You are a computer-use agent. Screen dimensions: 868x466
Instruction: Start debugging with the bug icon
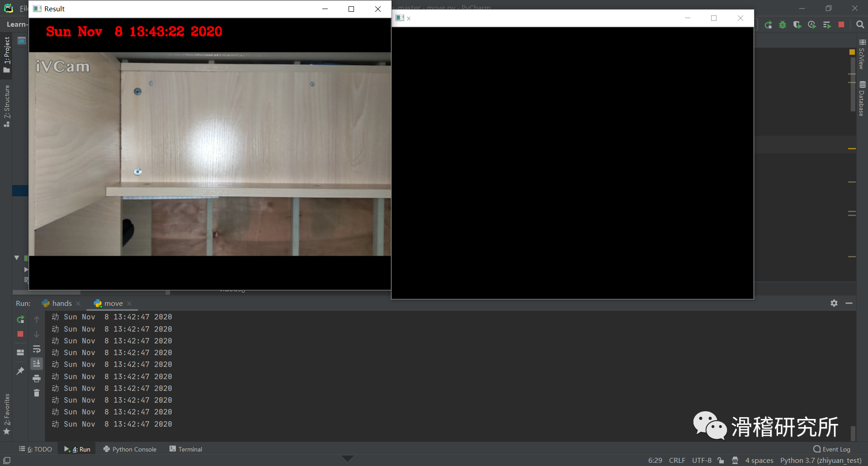(783, 25)
